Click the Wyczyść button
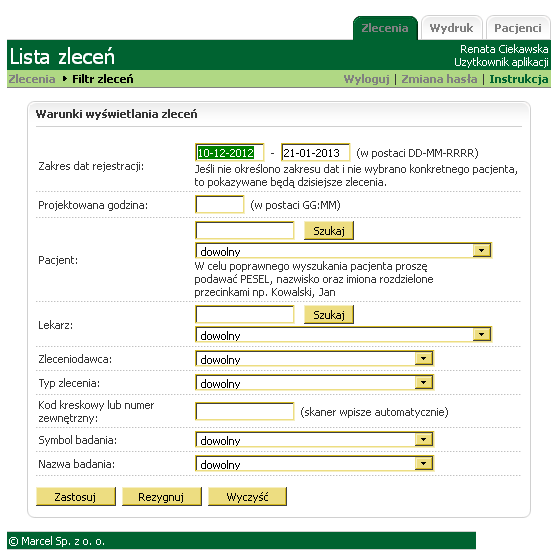The image size is (559, 551). click(x=247, y=496)
